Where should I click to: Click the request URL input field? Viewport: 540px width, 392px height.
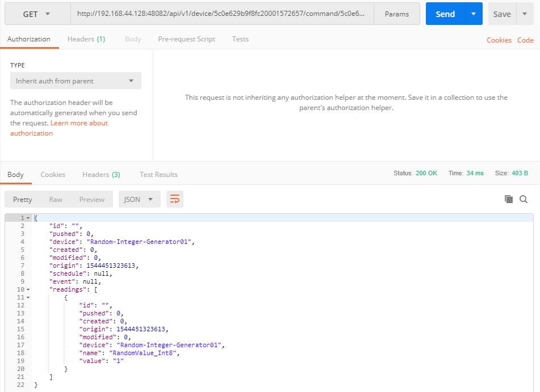point(222,14)
